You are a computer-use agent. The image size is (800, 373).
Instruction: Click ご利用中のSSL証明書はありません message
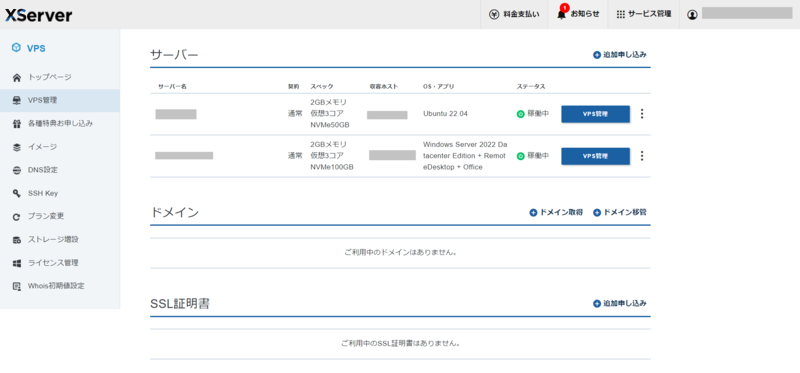[401, 343]
